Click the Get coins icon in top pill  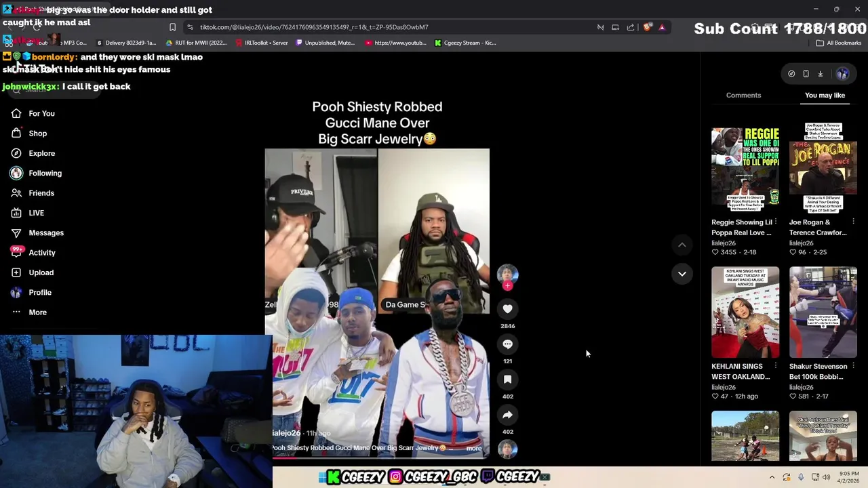coord(791,74)
